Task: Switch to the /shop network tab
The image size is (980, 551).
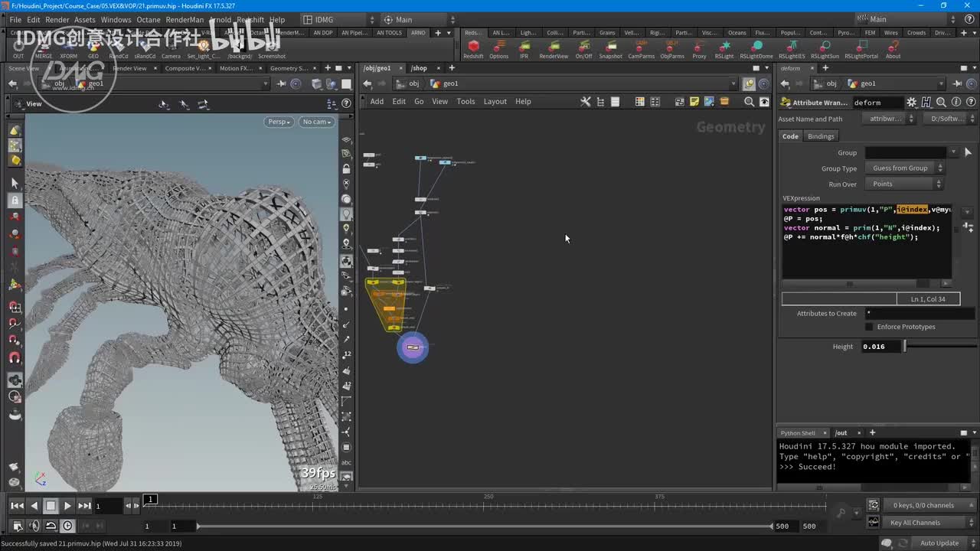Action: click(x=419, y=68)
